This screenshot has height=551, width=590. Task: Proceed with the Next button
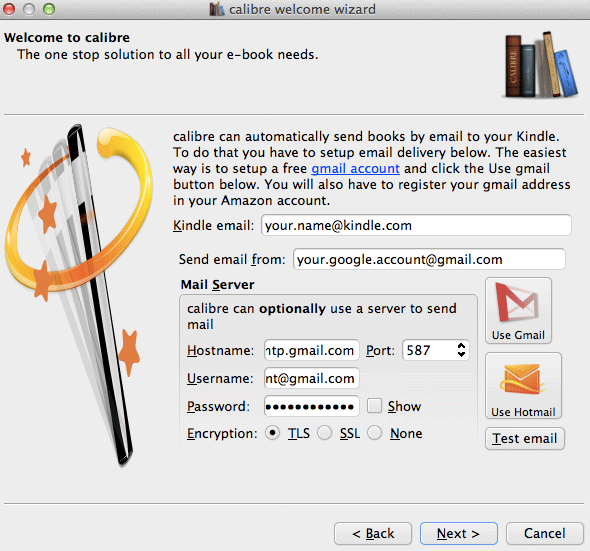[x=459, y=533]
